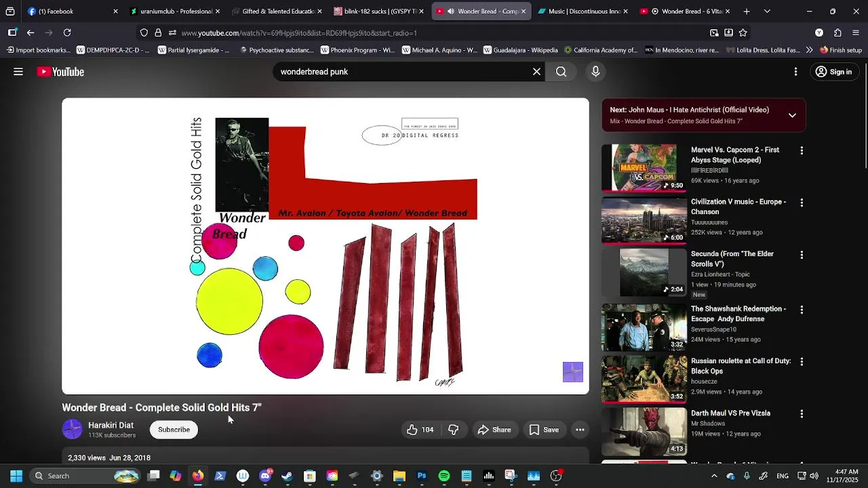868x488 pixels.
Task: Open options for The Shawshank Redemption video
Action: click(802, 310)
